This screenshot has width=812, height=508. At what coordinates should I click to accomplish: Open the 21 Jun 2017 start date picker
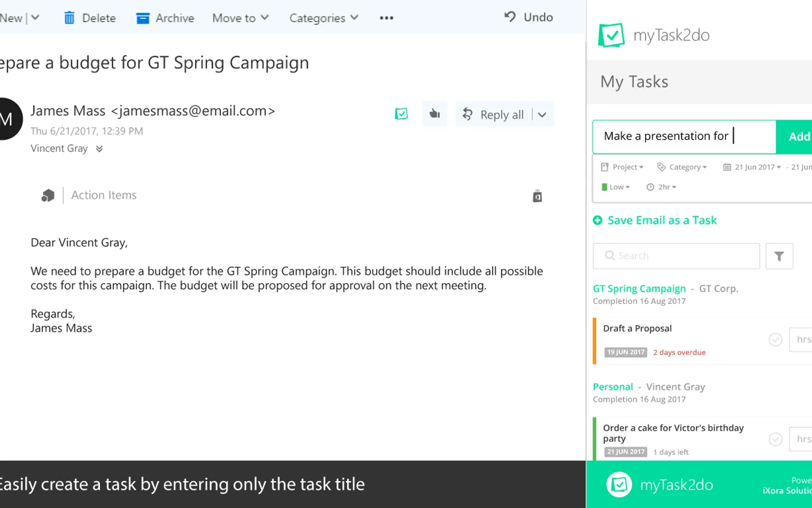tap(752, 167)
